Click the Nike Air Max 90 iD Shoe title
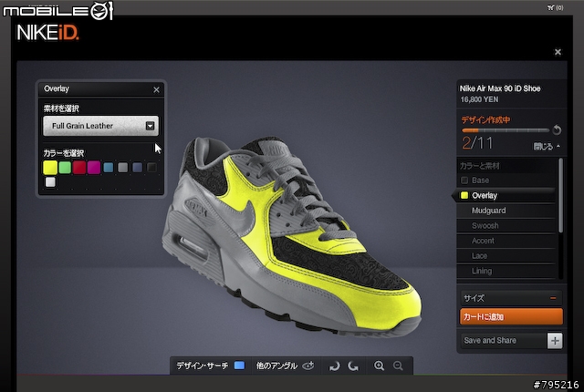Viewport: 584px width, 392px height. pos(500,88)
